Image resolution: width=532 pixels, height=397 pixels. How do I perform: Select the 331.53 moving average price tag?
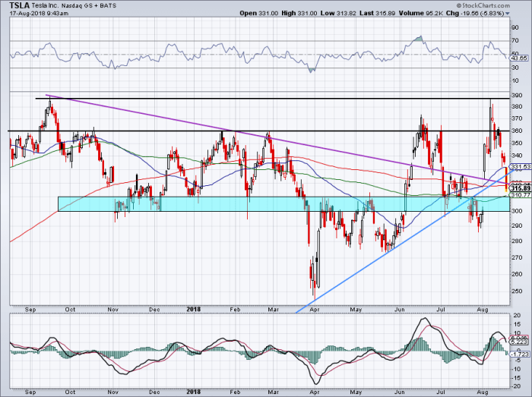pyautogui.click(x=521, y=167)
